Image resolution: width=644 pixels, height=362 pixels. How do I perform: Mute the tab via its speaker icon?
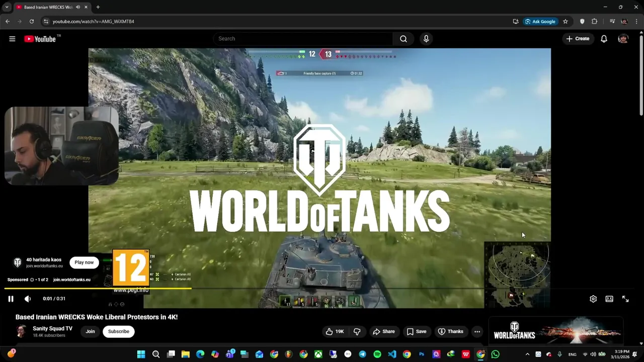coord(77,7)
